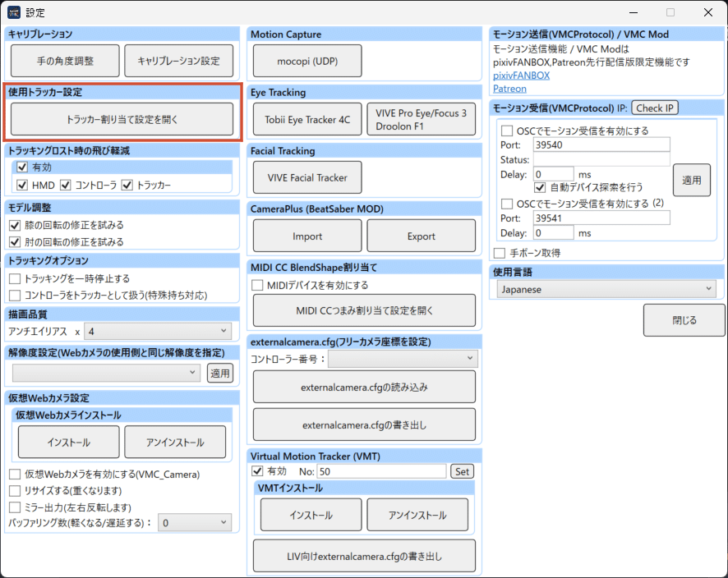The width and height of the screenshot is (728, 578).
Task: Enable 仮想Webカメラを有効にする(VMC_Camera) checkbox
Action: (x=15, y=474)
